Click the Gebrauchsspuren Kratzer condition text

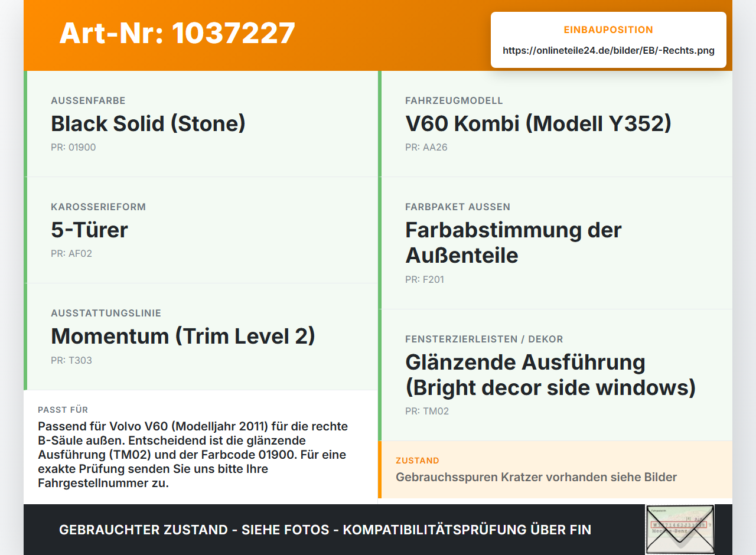click(x=536, y=477)
